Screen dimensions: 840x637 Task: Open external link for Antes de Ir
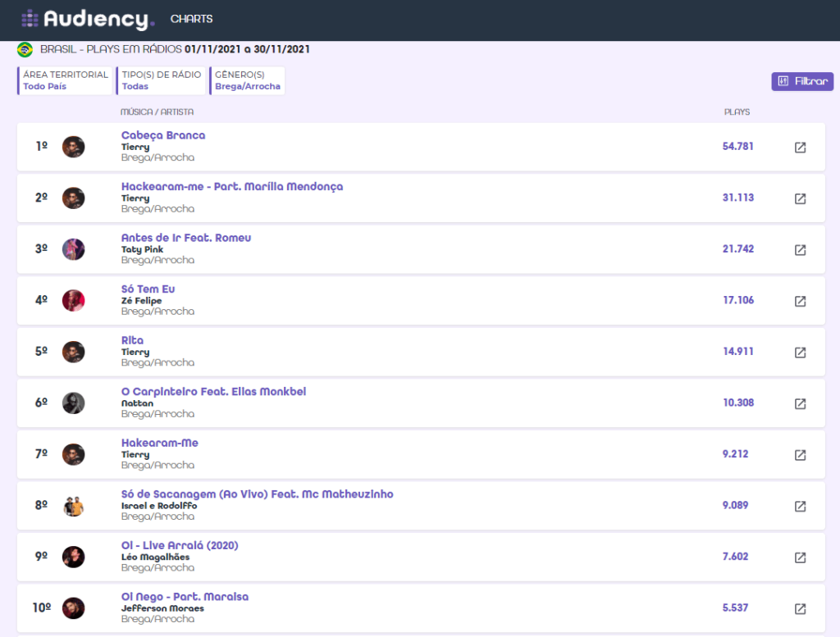(800, 250)
